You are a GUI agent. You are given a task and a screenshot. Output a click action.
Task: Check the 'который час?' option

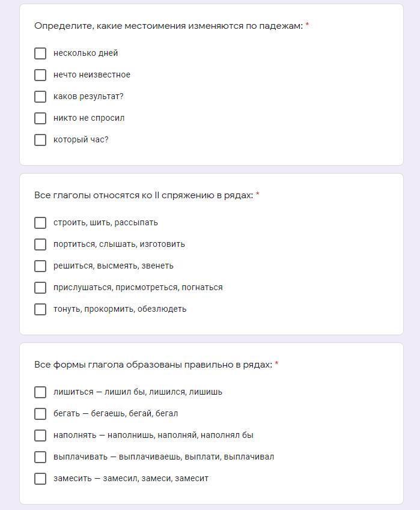point(40,140)
